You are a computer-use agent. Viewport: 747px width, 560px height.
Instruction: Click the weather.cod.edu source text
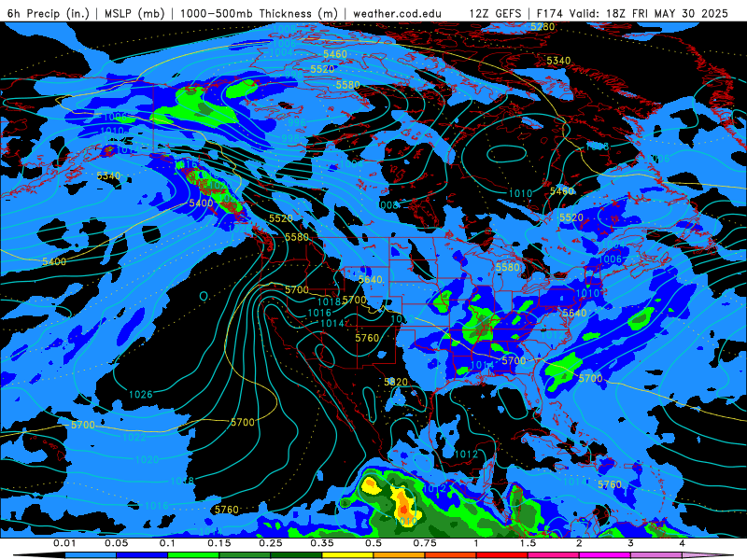[x=397, y=13]
